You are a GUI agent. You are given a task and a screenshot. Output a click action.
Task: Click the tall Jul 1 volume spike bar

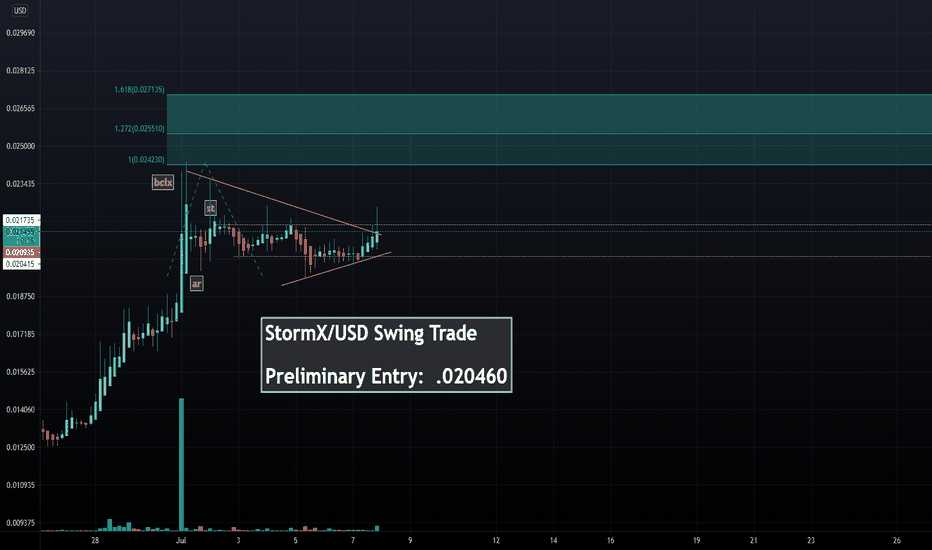tap(181, 464)
